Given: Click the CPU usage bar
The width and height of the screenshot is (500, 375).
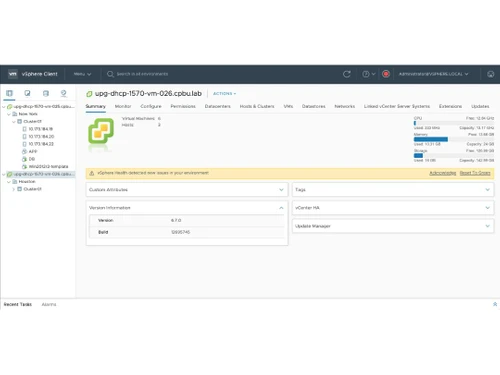Looking at the screenshot, I should pos(454,123).
